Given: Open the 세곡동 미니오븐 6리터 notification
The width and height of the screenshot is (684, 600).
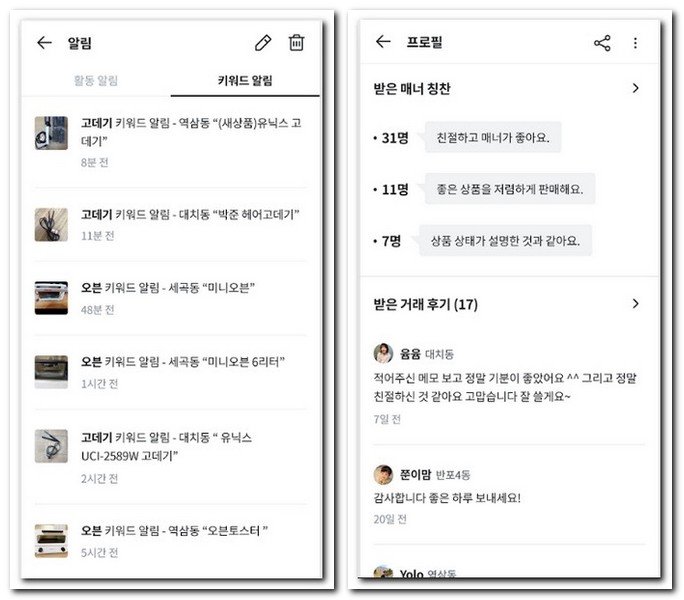Looking at the screenshot, I should coord(171,372).
